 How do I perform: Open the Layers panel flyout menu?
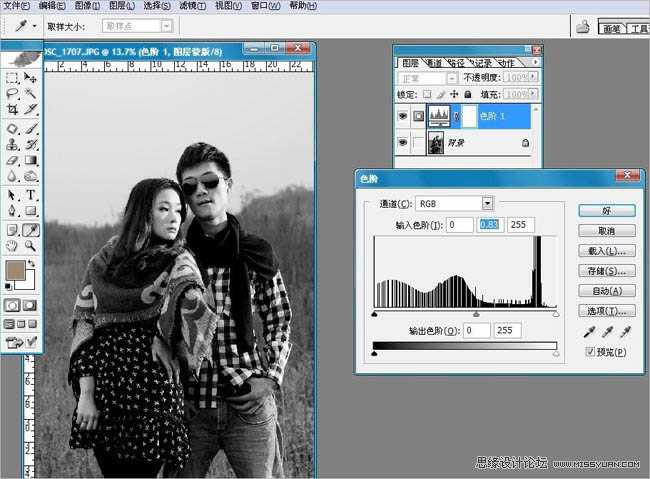[536, 62]
